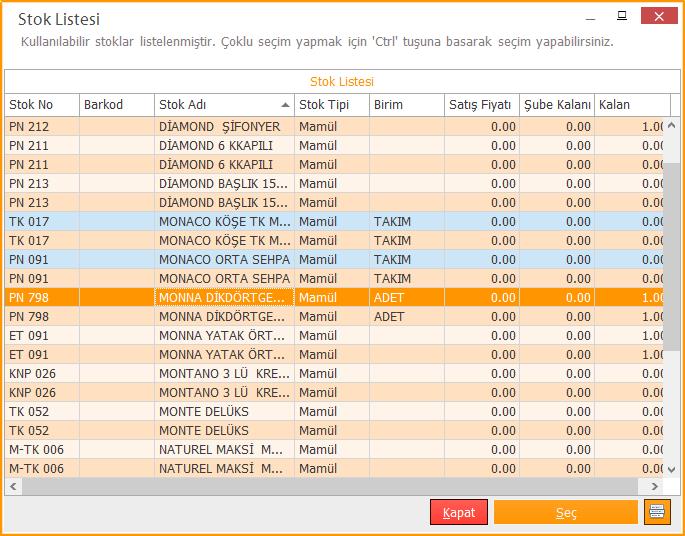Click the sort arrow in Stok Adı header
This screenshot has height=536, width=685.
pos(286,105)
